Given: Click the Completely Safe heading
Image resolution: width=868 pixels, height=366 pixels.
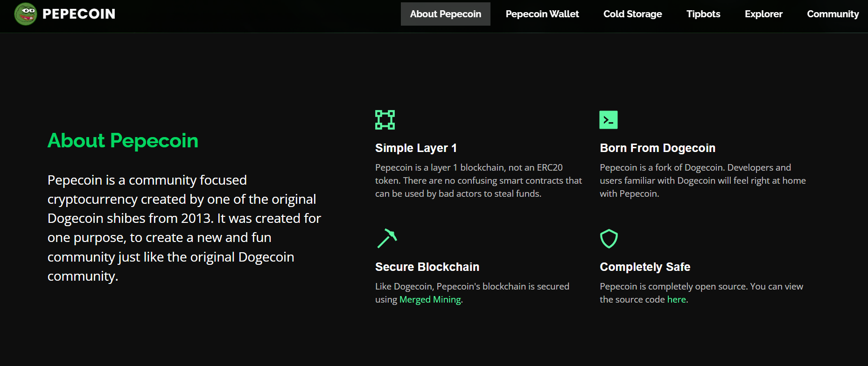Looking at the screenshot, I should coord(645,267).
